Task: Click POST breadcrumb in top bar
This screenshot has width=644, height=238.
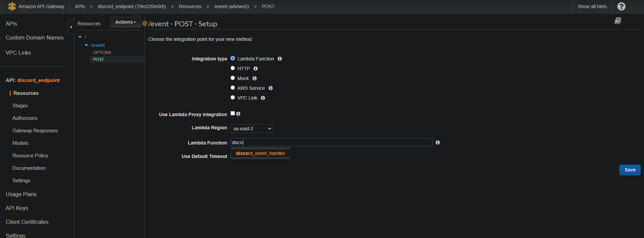Action: tap(268, 6)
